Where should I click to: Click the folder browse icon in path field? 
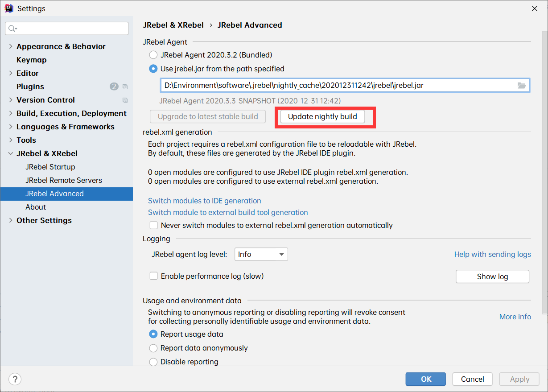(x=521, y=85)
